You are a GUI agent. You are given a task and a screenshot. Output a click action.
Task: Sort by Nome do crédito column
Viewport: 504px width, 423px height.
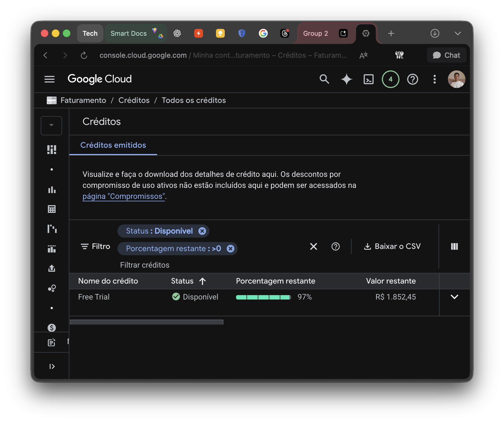pos(108,281)
